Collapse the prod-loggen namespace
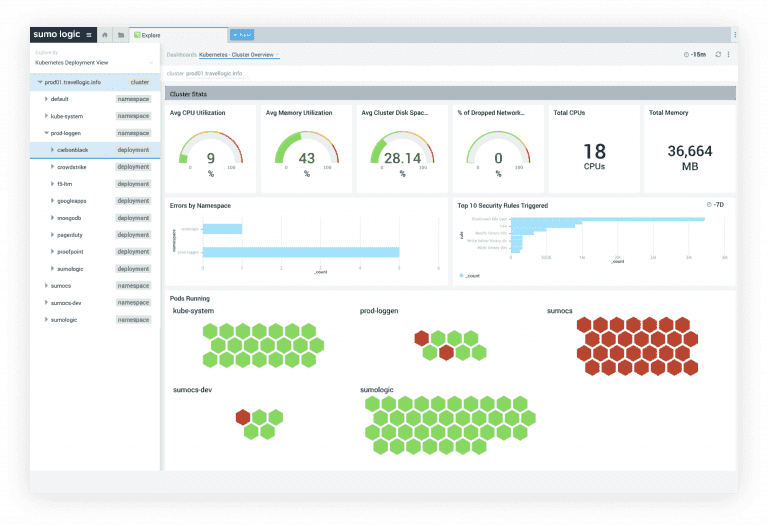768x526 pixels. click(x=46, y=133)
